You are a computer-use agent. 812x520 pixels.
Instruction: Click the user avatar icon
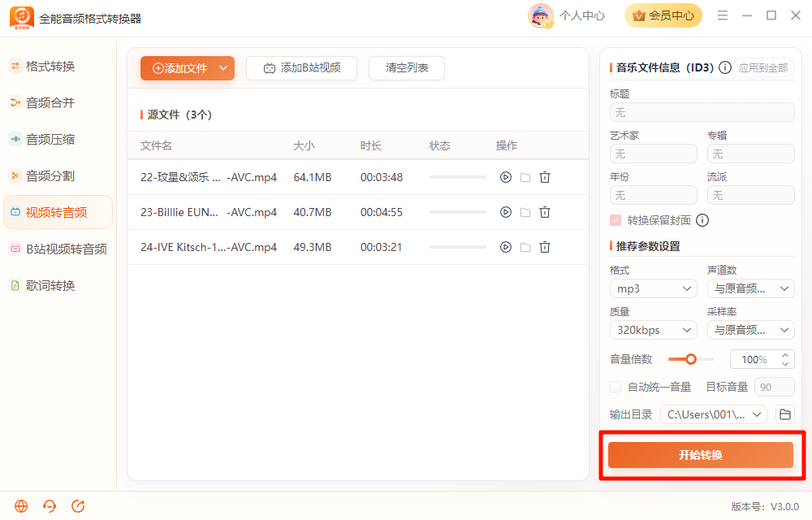coord(541,15)
